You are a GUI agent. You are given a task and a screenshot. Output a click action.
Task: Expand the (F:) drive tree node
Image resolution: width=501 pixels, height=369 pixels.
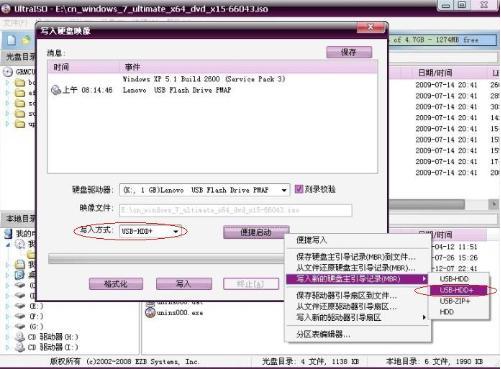point(8,316)
